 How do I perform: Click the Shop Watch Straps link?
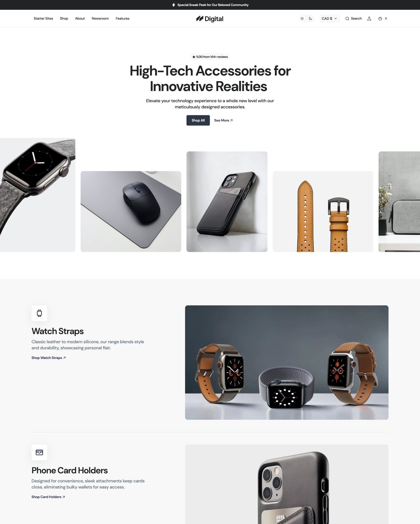pyautogui.click(x=49, y=358)
